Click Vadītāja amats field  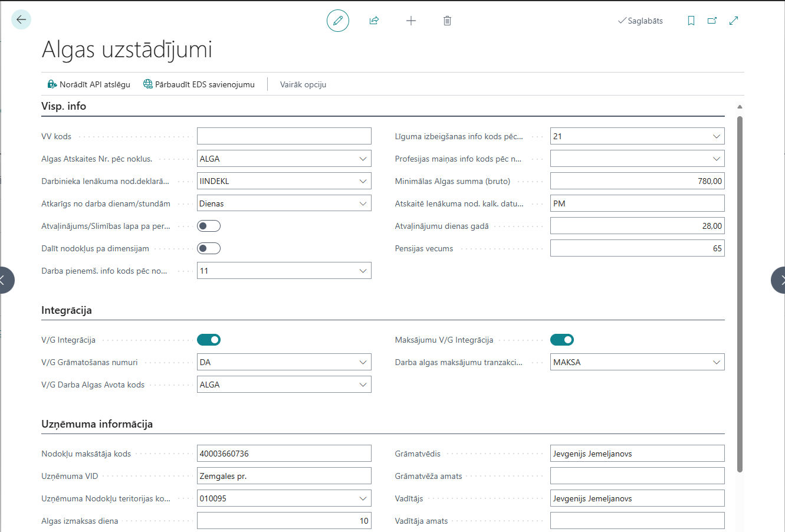[x=638, y=521]
